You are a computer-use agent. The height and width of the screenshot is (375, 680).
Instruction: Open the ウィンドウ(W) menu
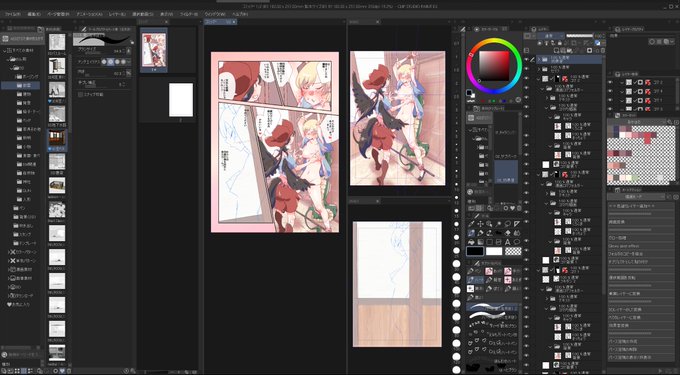(215, 14)
